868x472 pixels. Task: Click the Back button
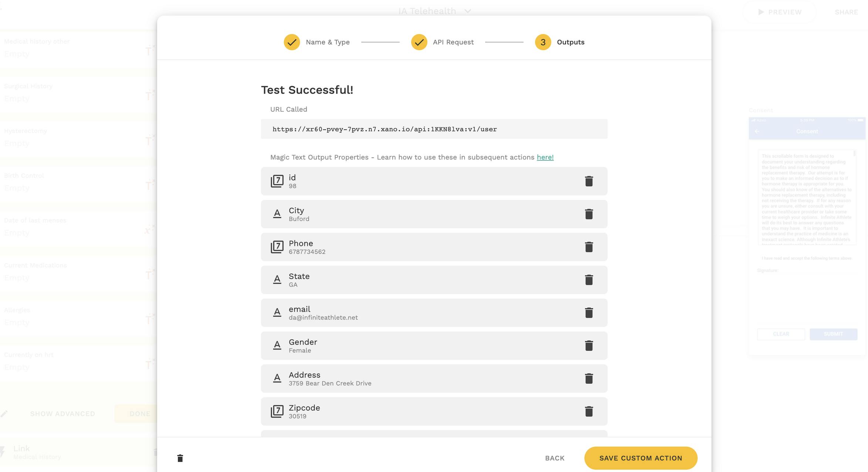[x=554, y=458]
